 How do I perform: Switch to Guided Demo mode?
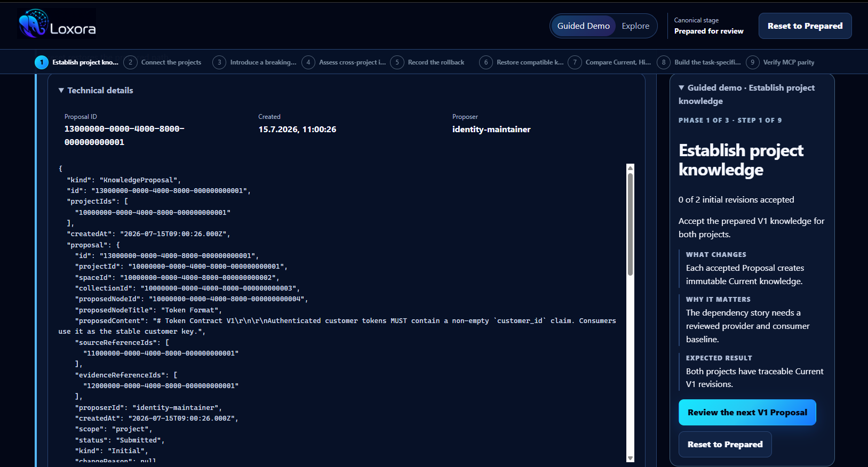coord(583,26)
